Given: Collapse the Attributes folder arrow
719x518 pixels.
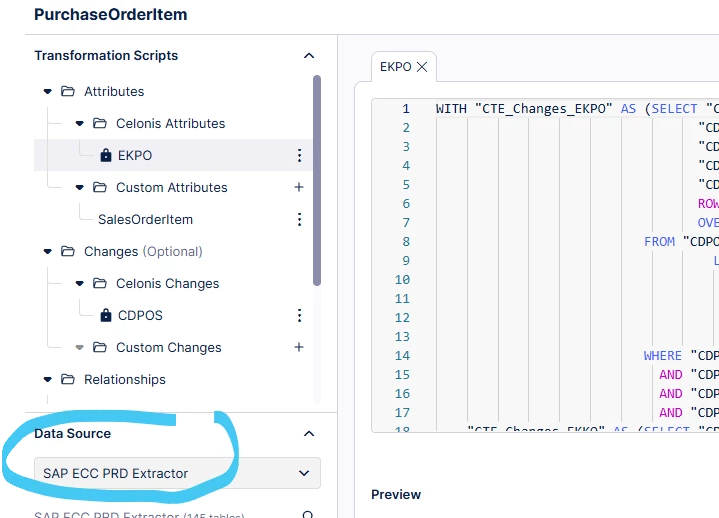Looking at the screenshot, I should (x=48, y=92).
